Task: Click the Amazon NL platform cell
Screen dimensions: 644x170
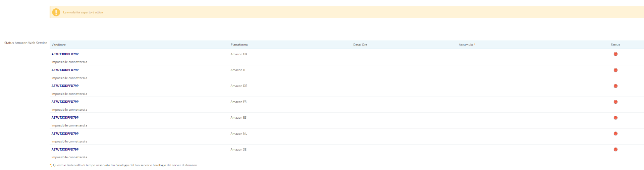Action: 239,133
